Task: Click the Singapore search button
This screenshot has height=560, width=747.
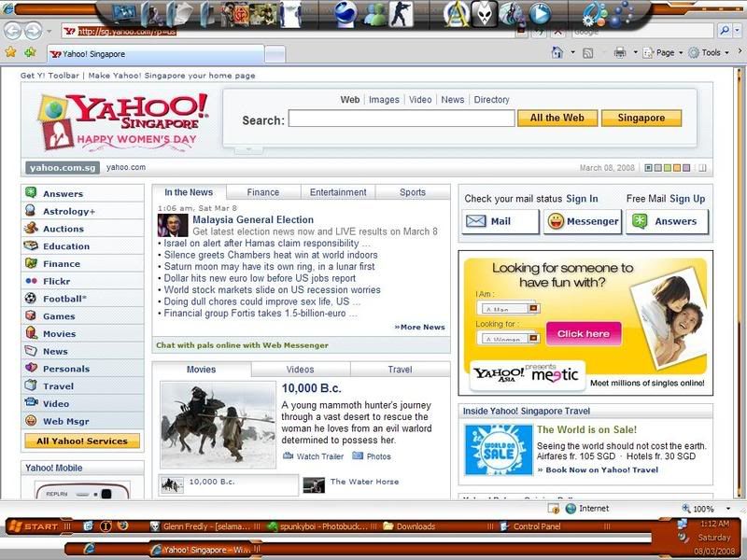Action: point(641,119)
